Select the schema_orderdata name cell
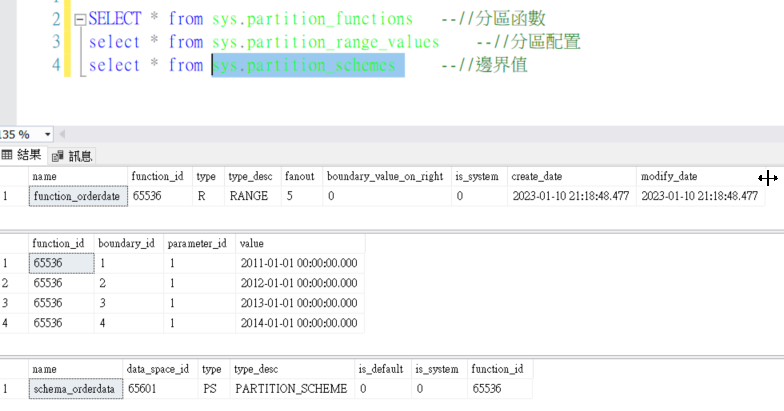This screenshot has width=784, height=411. pos(76,388)
